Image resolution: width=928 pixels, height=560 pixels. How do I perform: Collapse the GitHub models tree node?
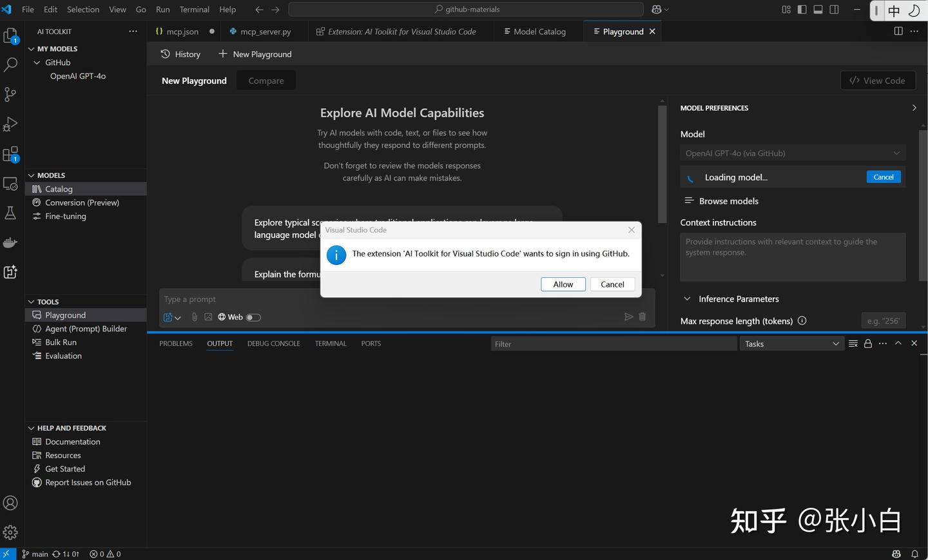click(37, 63)
